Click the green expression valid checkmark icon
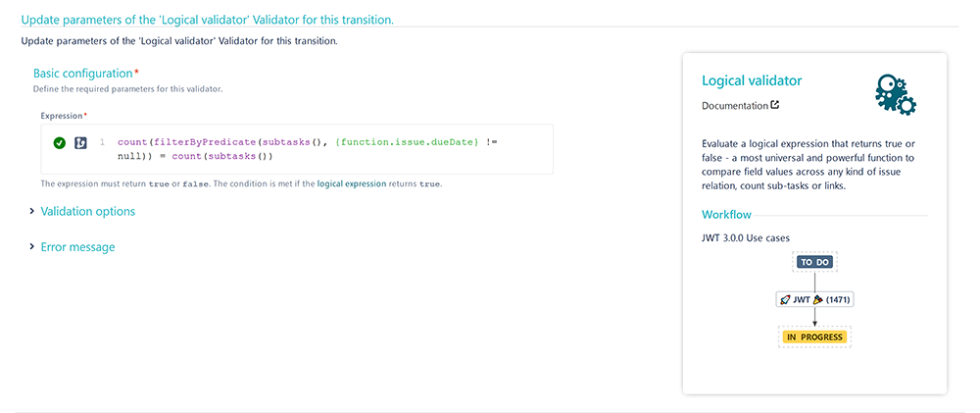Screen dimensions: 980x413 (x=60, y=142)
